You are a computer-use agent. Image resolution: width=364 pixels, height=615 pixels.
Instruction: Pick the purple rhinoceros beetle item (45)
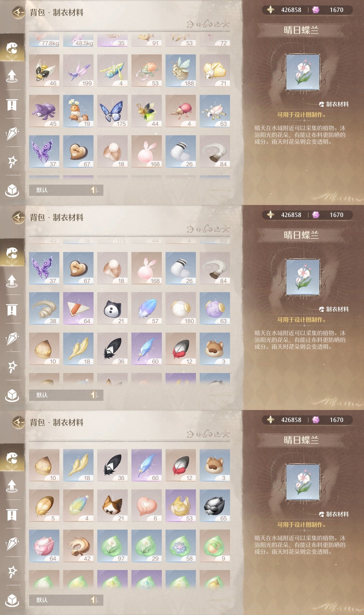coord(44,111)
